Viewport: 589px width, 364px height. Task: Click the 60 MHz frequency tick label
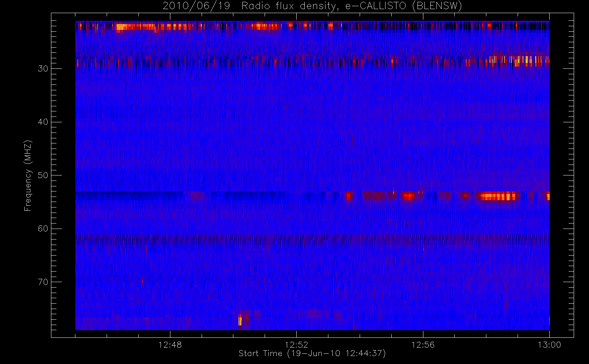[x=43, y=229]
